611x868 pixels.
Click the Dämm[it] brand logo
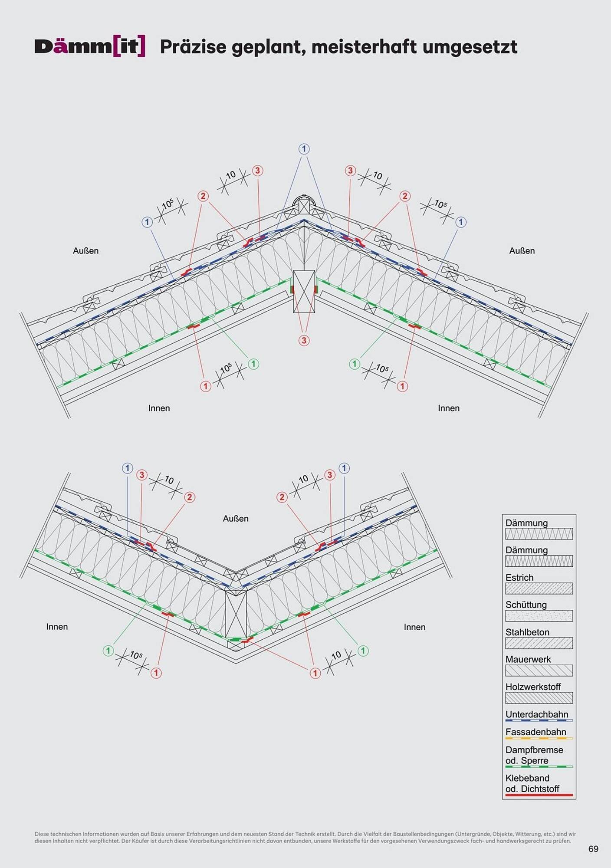coord(90,47)
